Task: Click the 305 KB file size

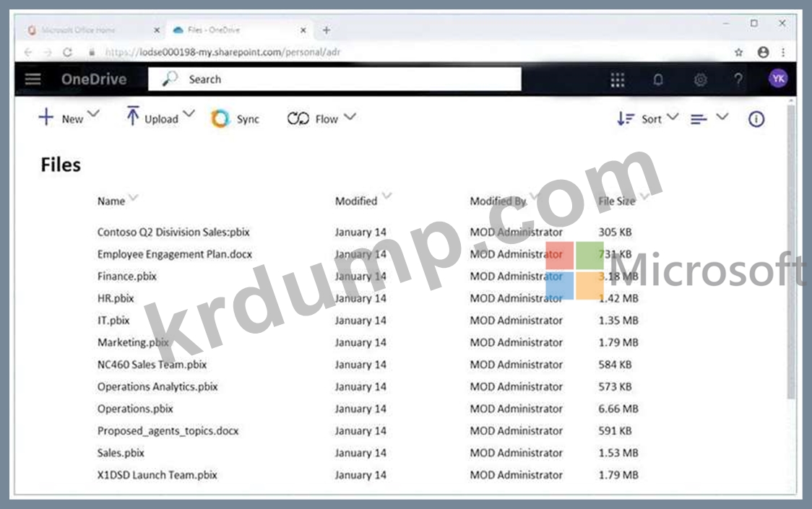Action: click(x=616, y=232)
